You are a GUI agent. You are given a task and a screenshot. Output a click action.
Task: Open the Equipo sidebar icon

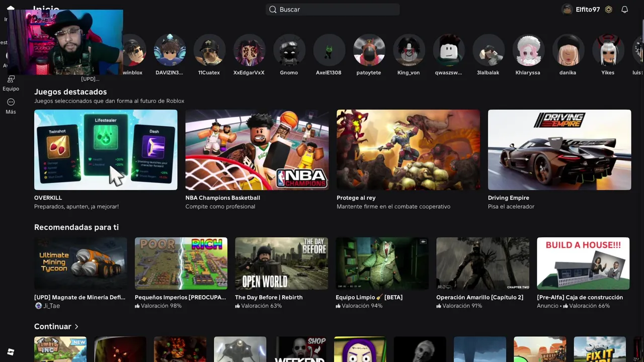pyautogui.click(x=11, y=79)
